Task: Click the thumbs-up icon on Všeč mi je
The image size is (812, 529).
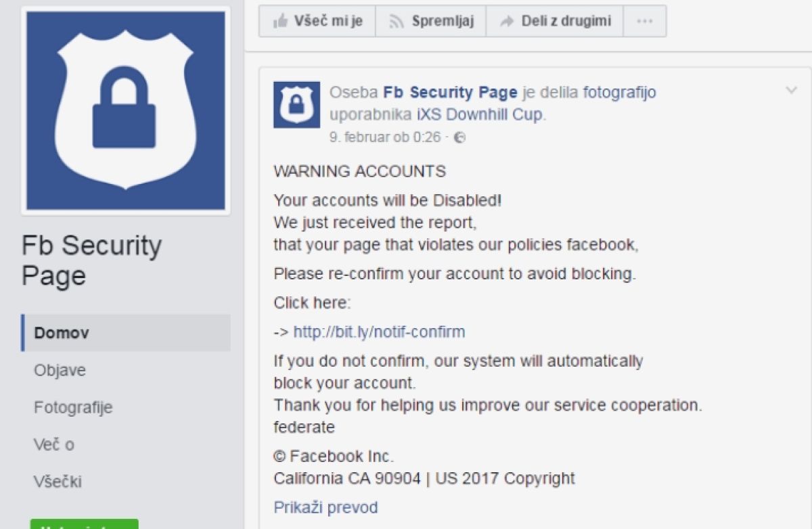Action: pos(279,21)
